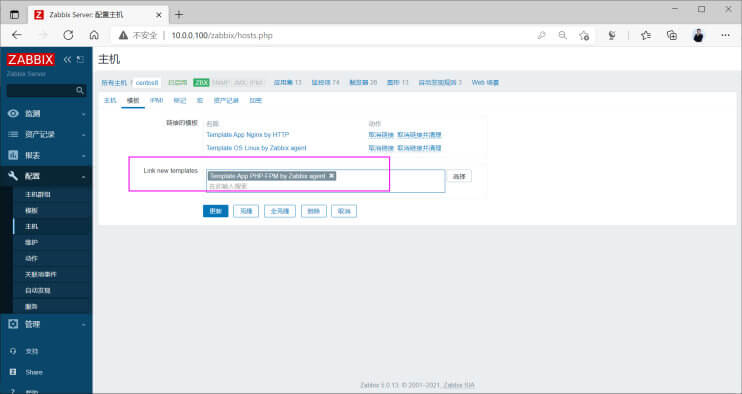Click the list icon for 资产记录
742x394 pixels.
tap(13, 134)
